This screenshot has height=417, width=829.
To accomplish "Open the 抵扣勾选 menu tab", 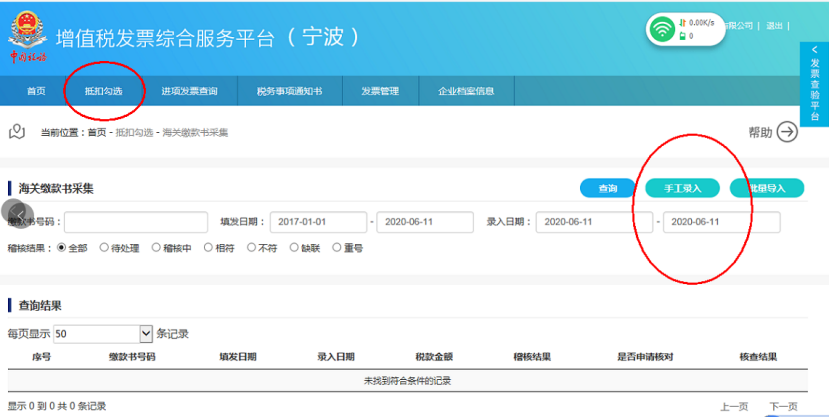I will click(103, 91).
